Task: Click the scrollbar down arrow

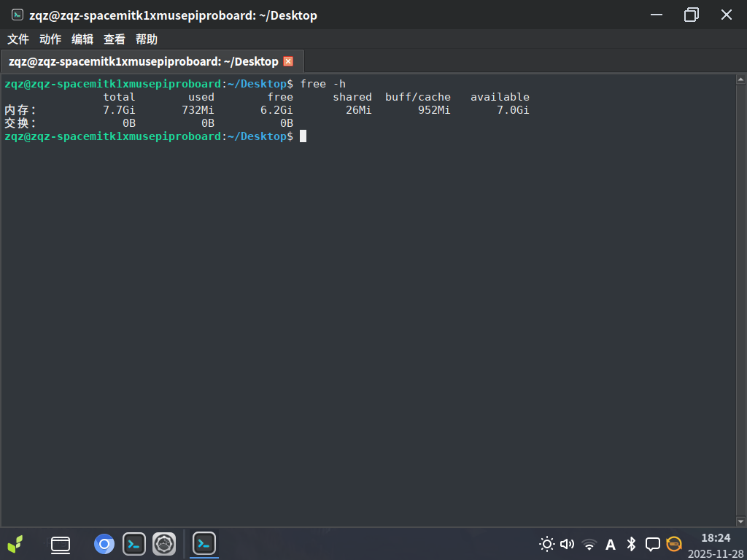Action: (x=741, y=521)
